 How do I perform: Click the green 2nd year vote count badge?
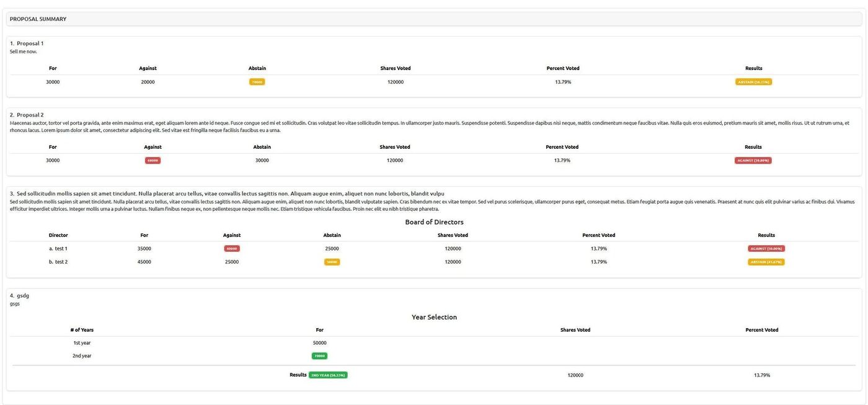(319, 356)
